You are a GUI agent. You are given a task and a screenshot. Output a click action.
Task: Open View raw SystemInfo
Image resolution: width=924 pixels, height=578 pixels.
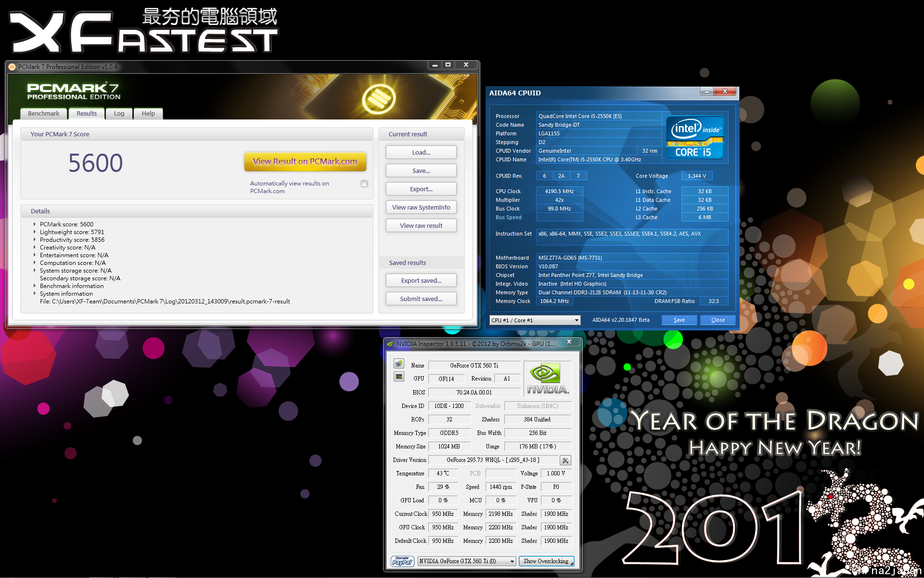point(421,207)
